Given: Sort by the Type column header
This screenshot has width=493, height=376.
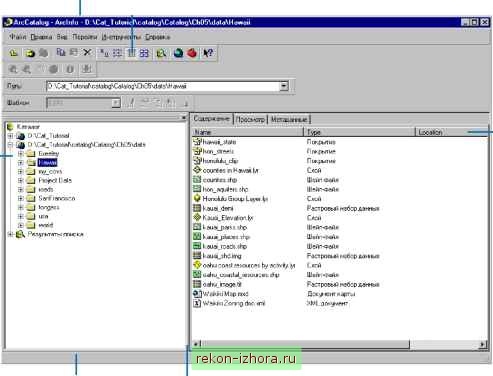Looking at the screenshot, I should 359,132.
